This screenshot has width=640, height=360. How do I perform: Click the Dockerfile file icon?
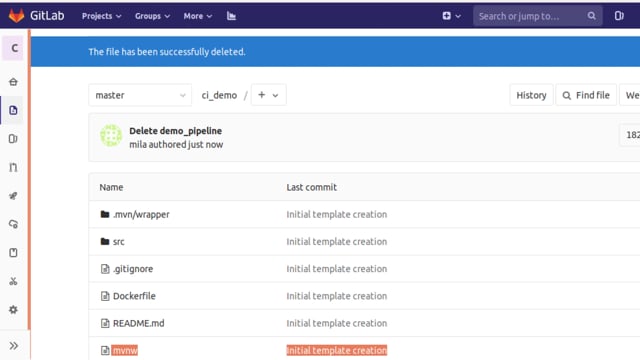tap(105, 296)
